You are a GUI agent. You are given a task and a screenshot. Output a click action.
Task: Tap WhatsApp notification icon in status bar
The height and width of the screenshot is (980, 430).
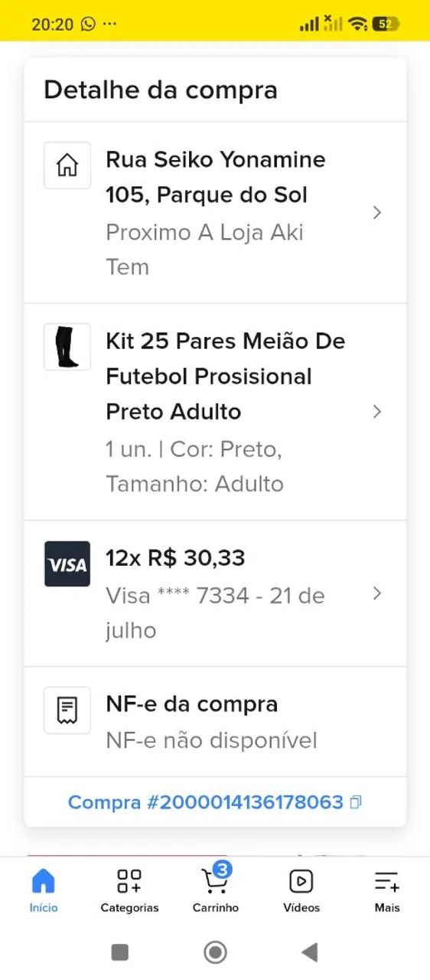88,24
